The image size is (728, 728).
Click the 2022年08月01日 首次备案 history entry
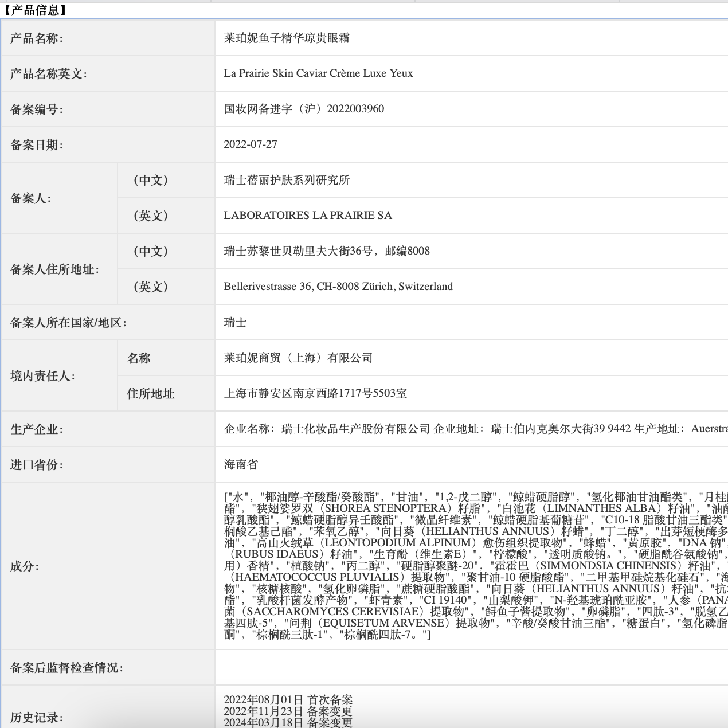tap(288, 700)
